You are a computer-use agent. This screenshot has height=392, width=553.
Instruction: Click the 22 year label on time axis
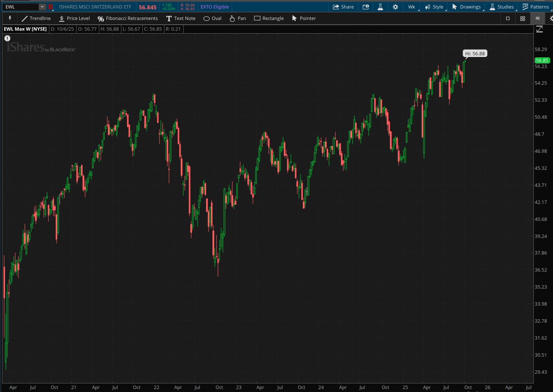point(156,387)
